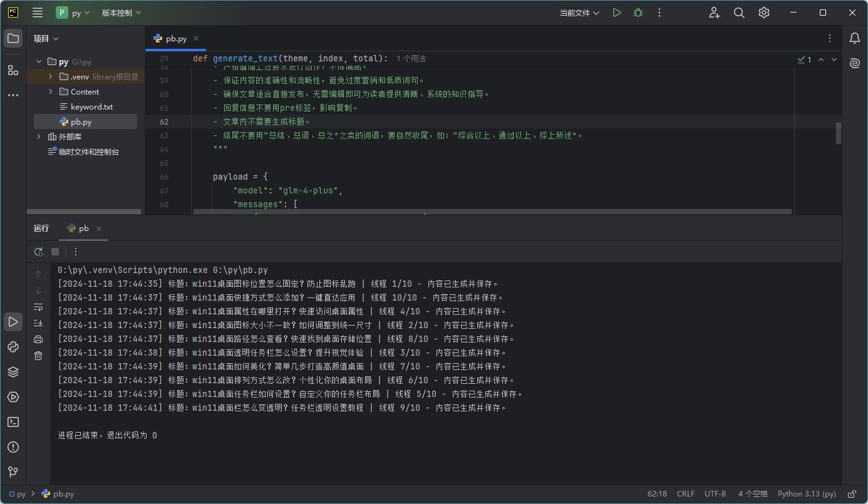Screen dimensions: 868x504
Task: Open Services tool window icon
Action: pos(13,397)
